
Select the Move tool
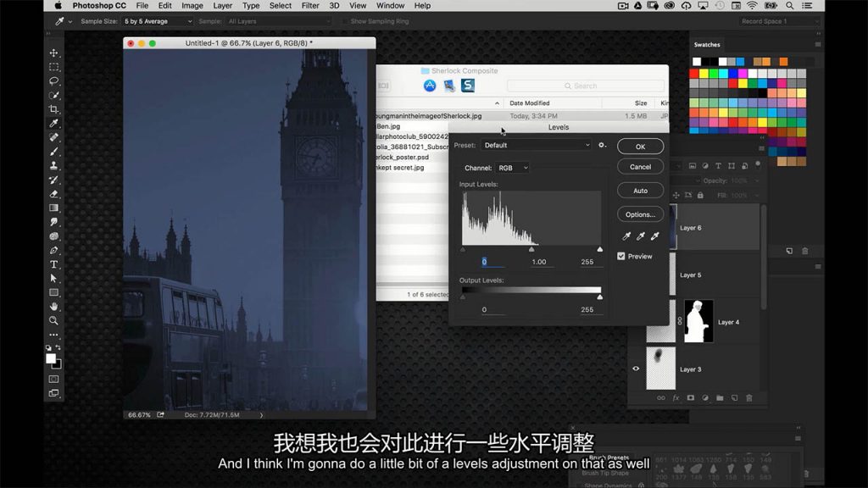[x=53, y=53]
